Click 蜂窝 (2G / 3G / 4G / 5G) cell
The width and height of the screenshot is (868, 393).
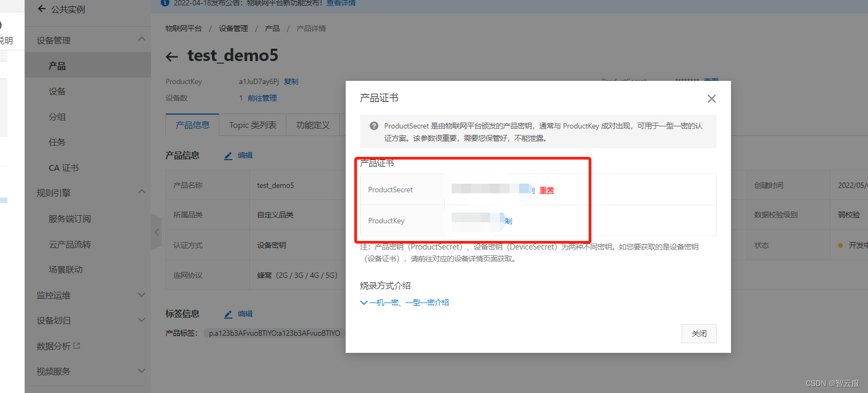coord(297,275)
